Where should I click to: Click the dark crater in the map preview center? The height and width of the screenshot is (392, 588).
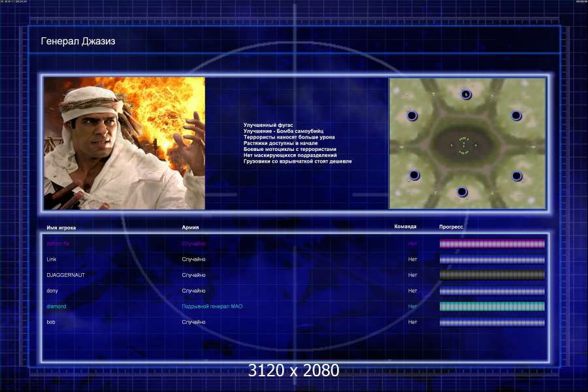[x=465, y=144]
